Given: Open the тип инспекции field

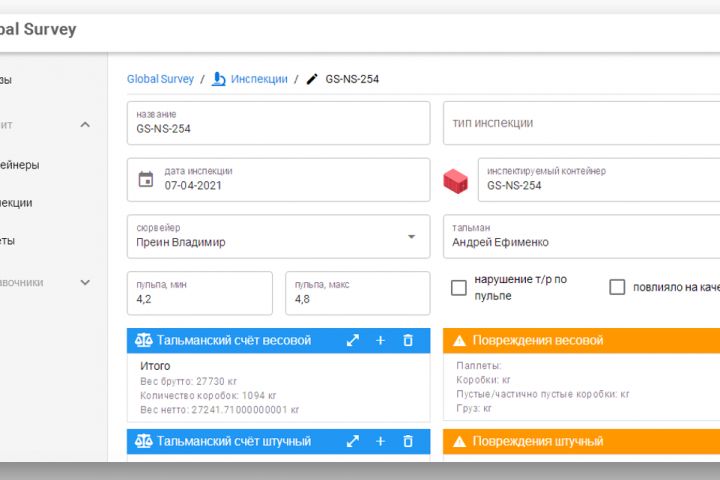Looking at the screenshot, I should [x=581, y=123].
